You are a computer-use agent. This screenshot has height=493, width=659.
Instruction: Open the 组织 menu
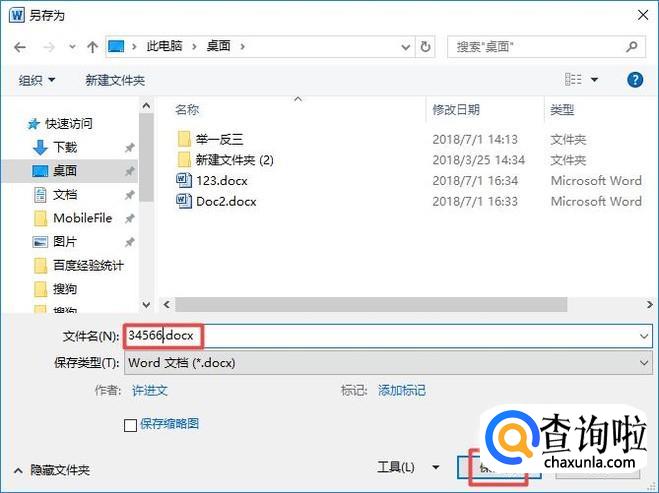[x=37, y=80]
